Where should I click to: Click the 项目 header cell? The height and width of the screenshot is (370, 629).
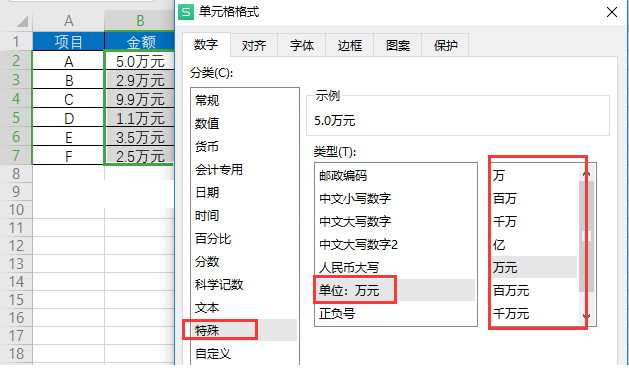(x=69, y=42)
